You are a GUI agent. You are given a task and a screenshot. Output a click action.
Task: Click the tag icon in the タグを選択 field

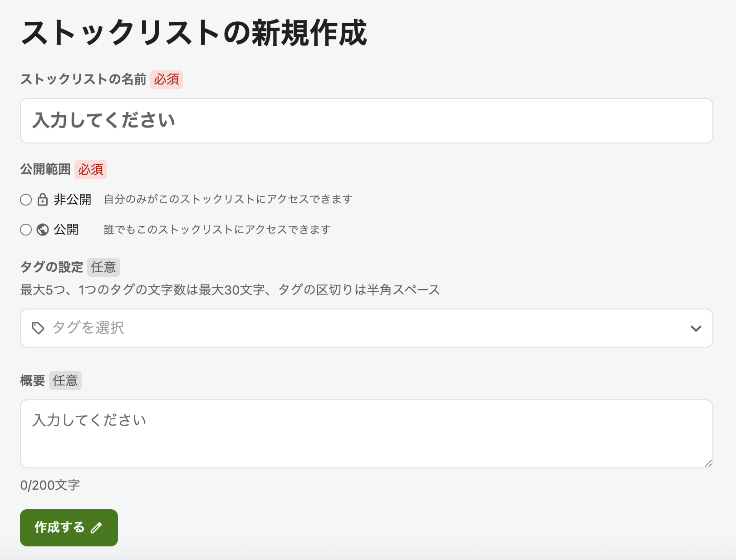(37, 328)
